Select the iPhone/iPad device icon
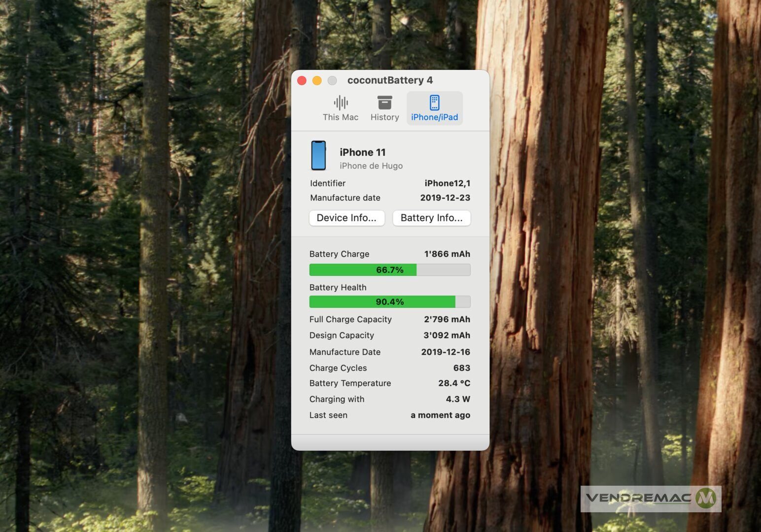 pyautogui.click(x=434, y=102)
